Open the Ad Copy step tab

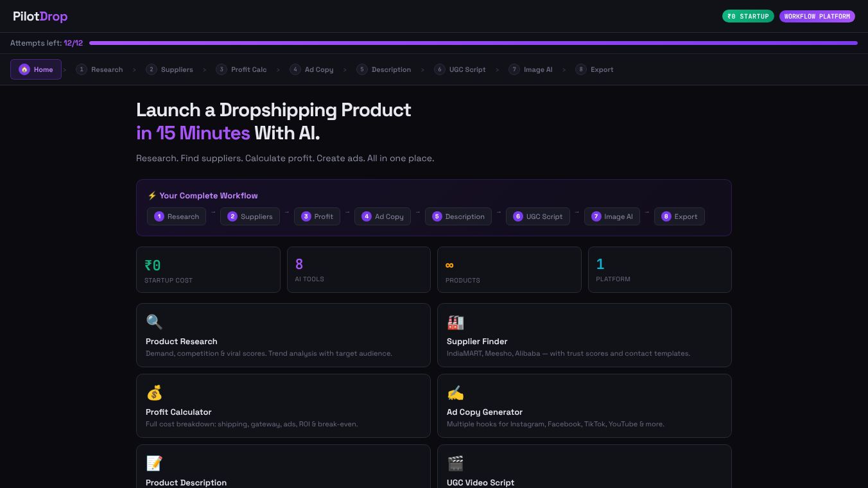311,69
